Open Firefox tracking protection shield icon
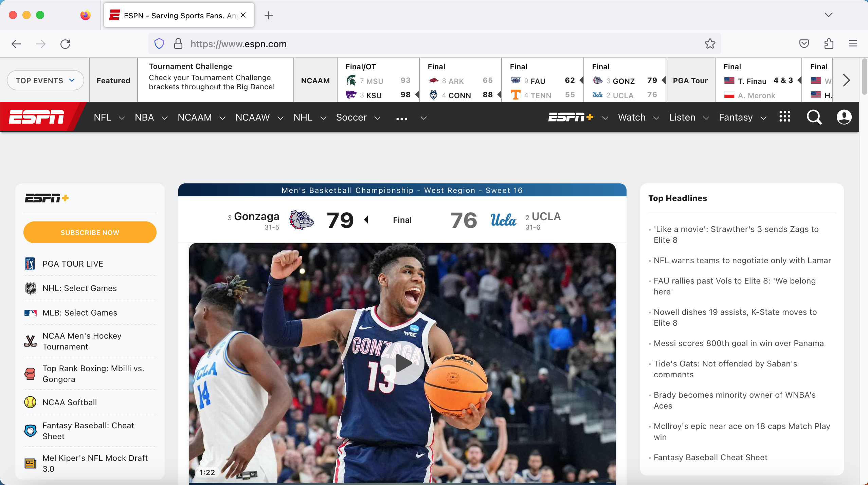 158,43
